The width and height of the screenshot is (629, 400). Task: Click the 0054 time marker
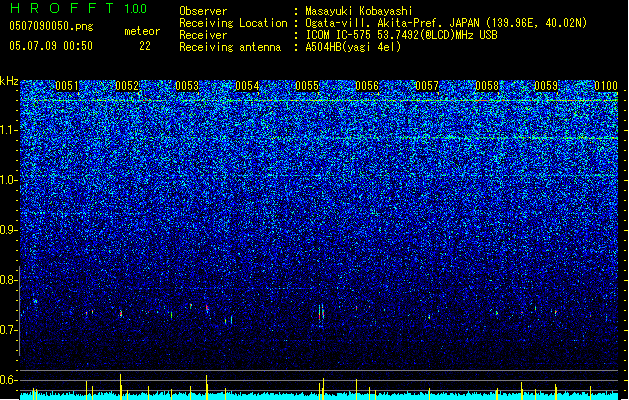tap(247, 86)
